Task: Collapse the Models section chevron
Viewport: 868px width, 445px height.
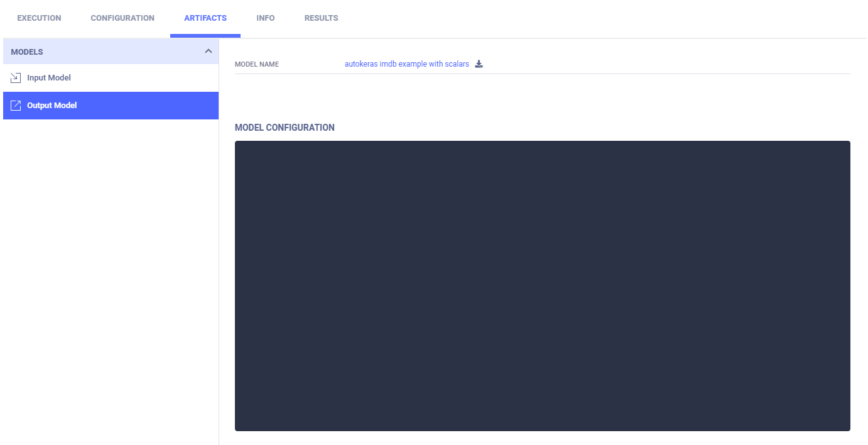Action: [x=209, y=52]
